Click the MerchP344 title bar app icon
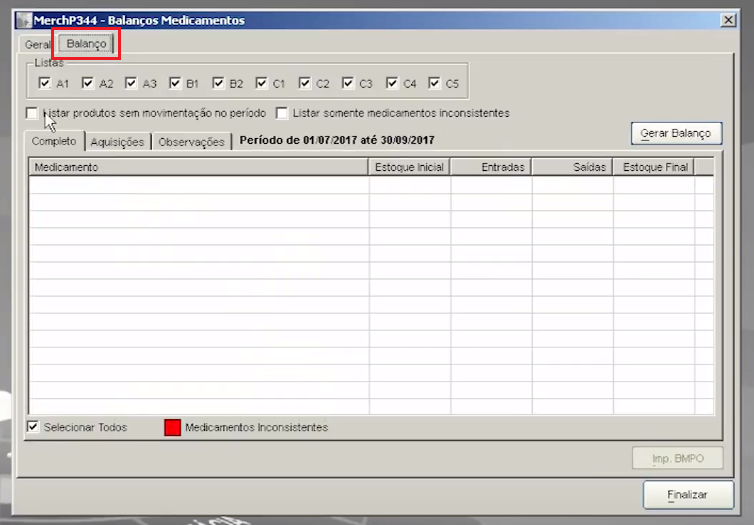Viewport: 754px width, 525px height. click(x=23, y=20)
